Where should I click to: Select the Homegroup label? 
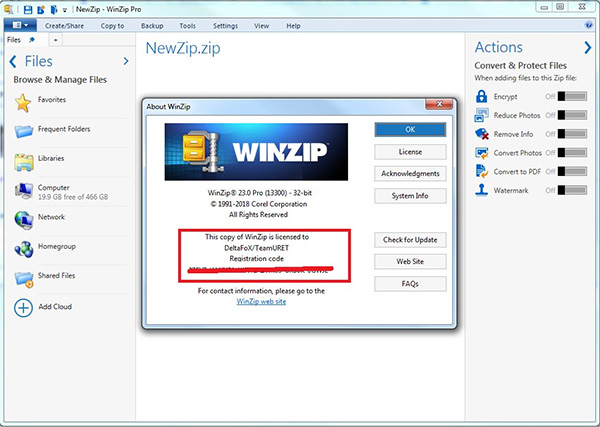pyautogui.click(x=57, y=246)
